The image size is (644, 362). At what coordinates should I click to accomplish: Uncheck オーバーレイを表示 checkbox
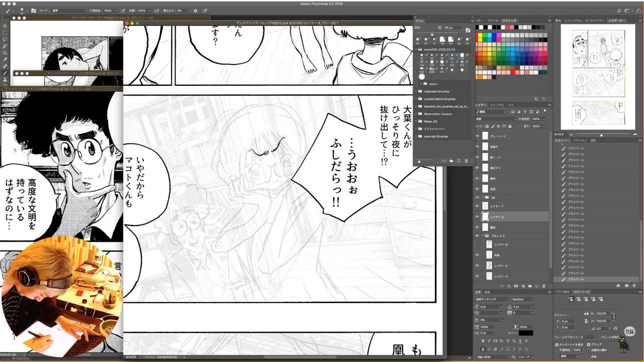point(557,345)
